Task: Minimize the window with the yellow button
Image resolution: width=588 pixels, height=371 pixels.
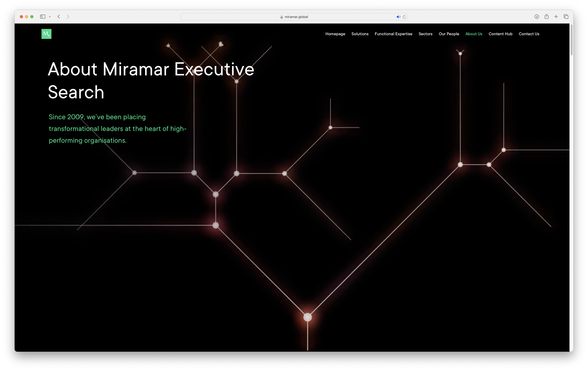Action: click(27, 17)
